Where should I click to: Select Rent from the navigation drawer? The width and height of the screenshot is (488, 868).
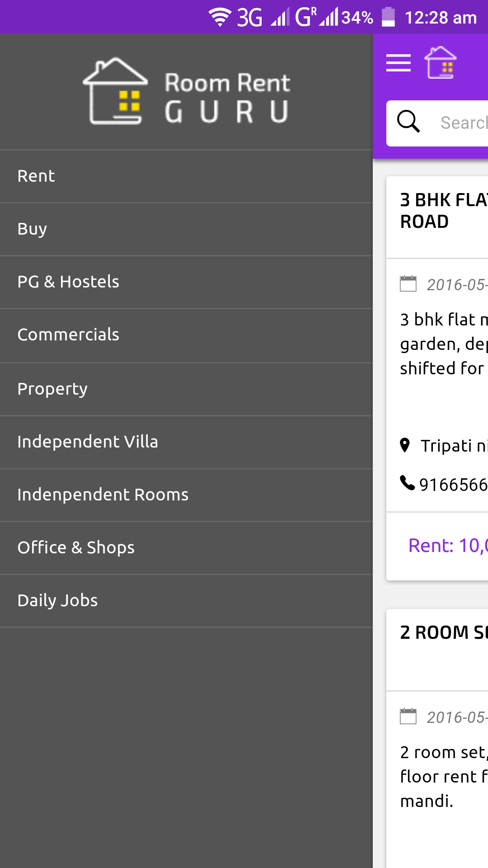coord(36,176)
